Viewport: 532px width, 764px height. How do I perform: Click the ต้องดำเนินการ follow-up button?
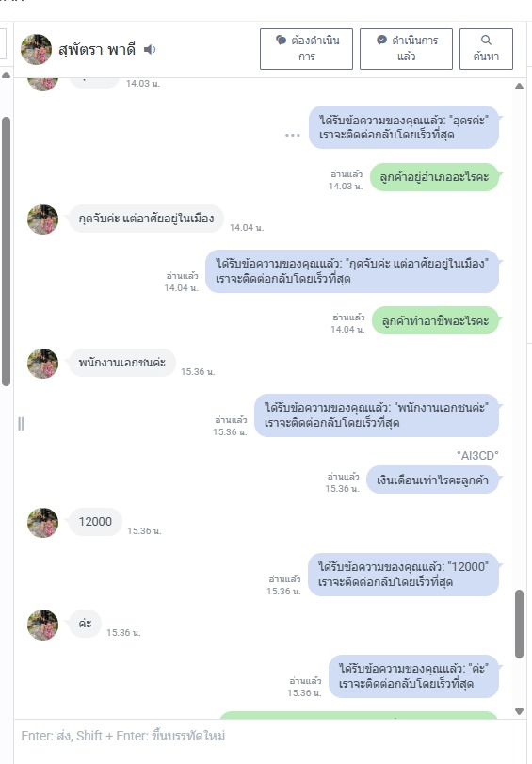point(306,49)
